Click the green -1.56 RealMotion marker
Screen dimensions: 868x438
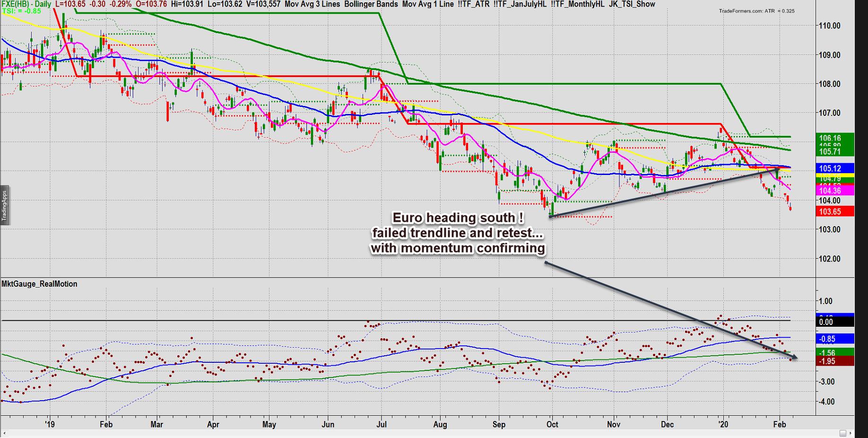click(834, 353)
